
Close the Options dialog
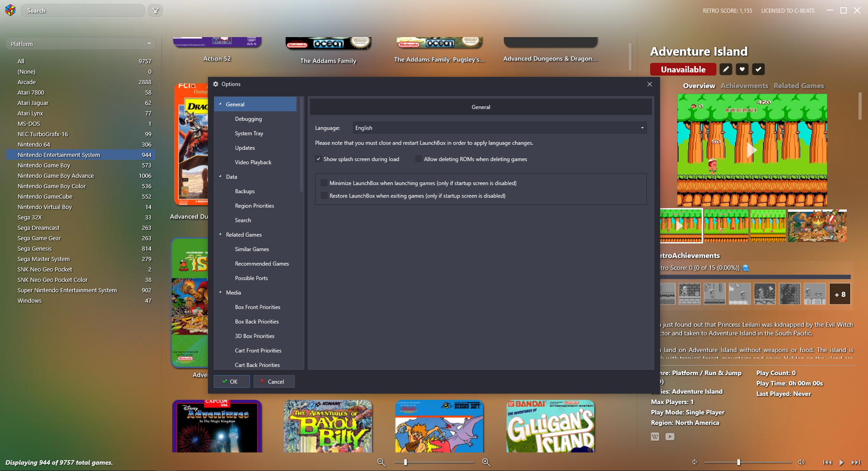tap(650, 84)
